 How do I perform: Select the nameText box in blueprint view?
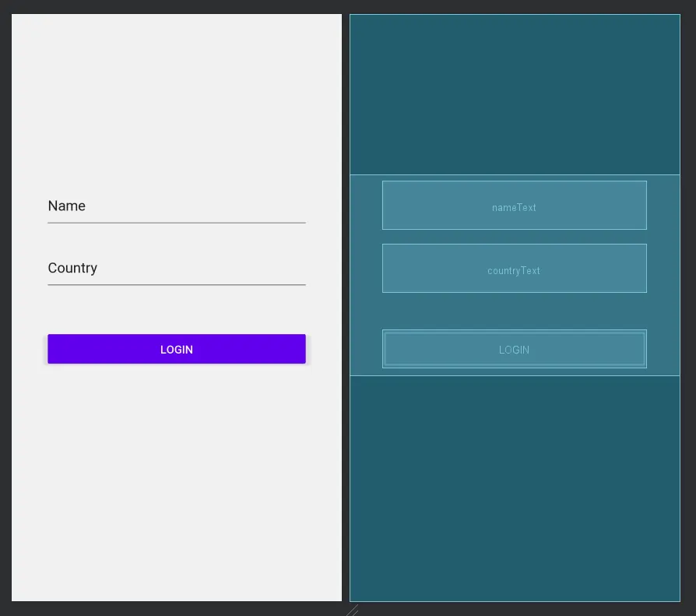(x=514, y=206)
